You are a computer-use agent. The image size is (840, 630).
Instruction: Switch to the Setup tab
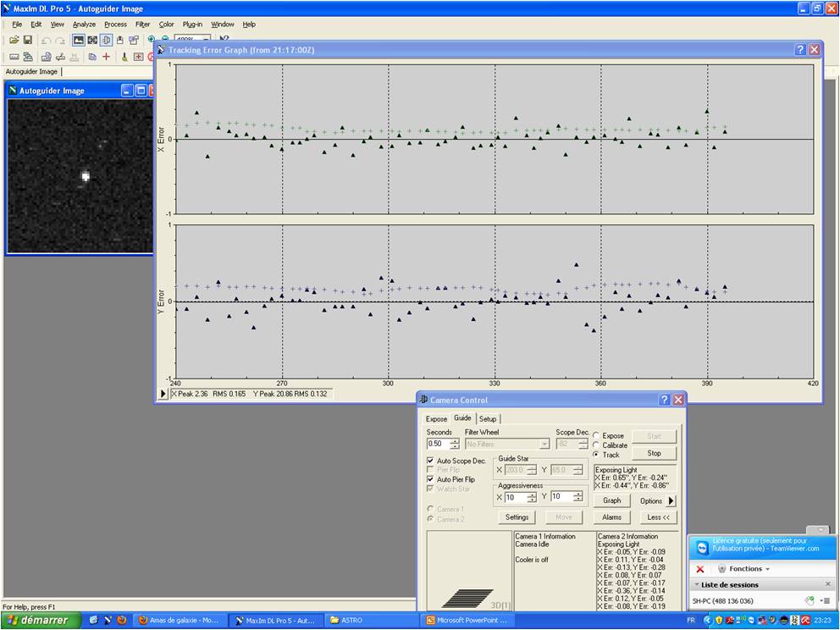coord(488,418)
